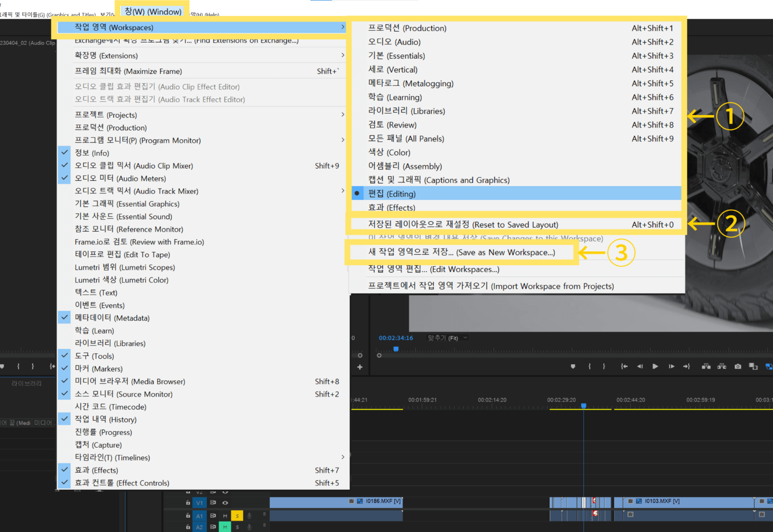Click Reset to Saved Layout
The image size is (773, 532).
click(x=463, y=225)
